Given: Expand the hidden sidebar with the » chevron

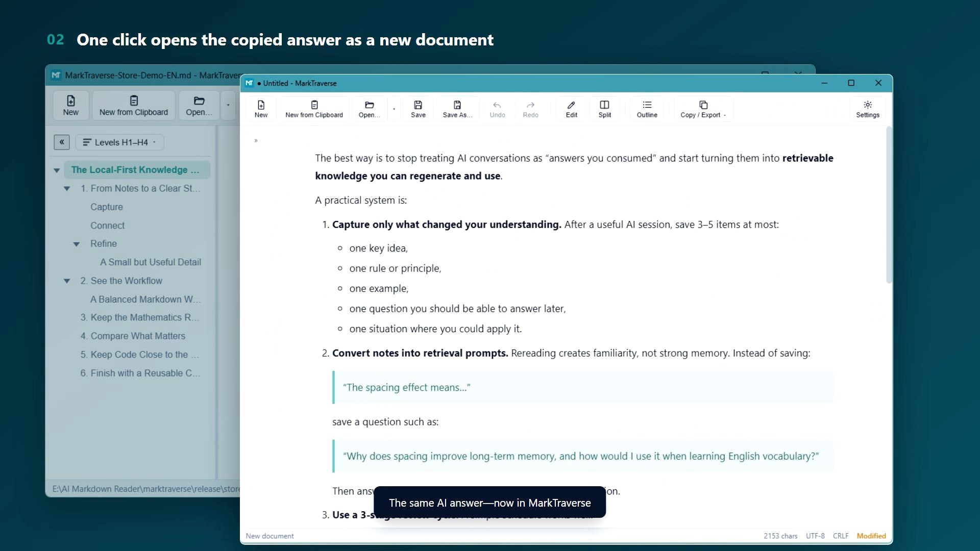Looking at the screenshot, I should click(256, 140).
